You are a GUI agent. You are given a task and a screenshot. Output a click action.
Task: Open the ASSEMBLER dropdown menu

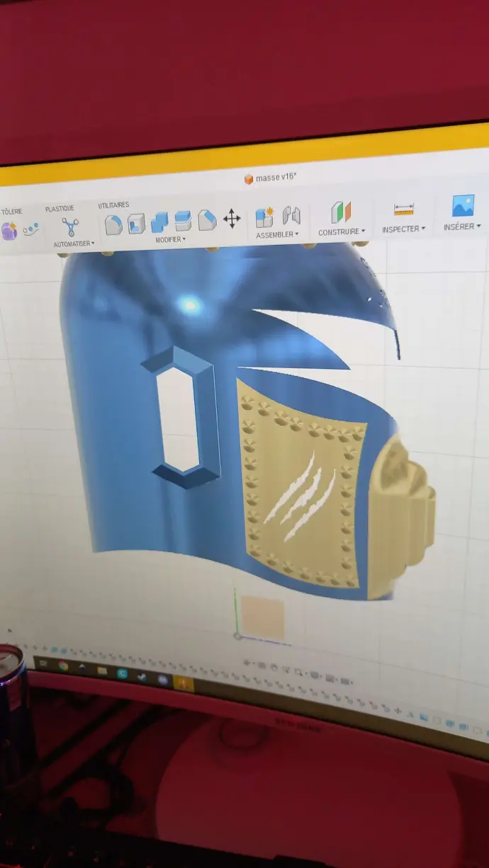(277, 234)
